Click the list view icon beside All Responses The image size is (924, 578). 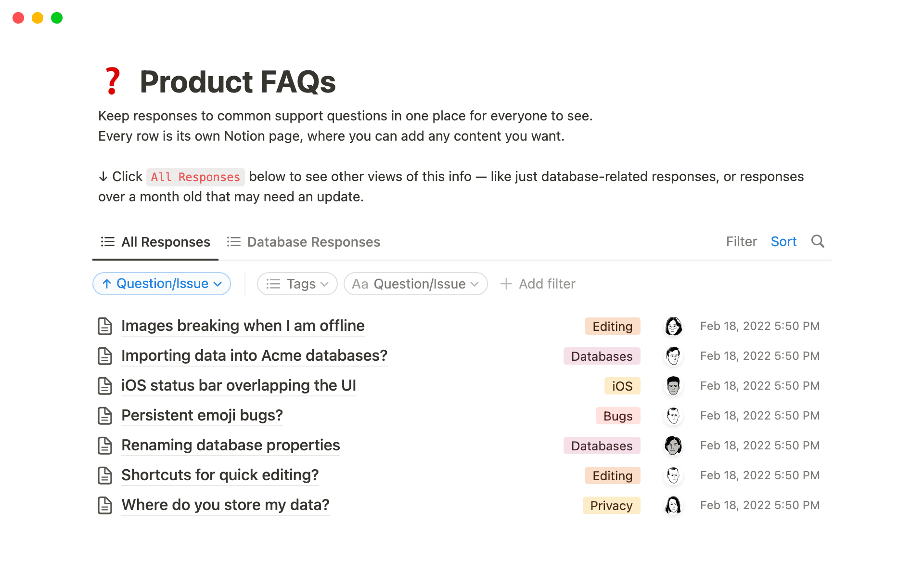pyautogui.click(x=107, y=241)
